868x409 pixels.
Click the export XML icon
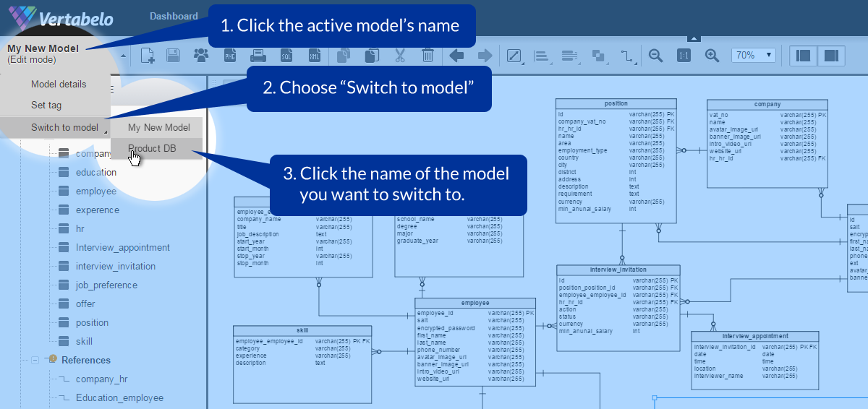pyautogui.click(x=314, y=56)
